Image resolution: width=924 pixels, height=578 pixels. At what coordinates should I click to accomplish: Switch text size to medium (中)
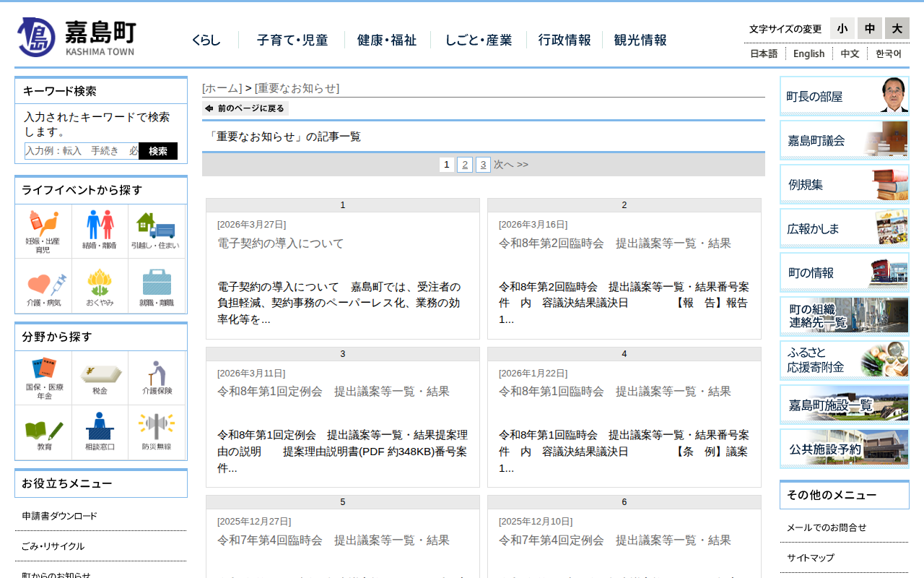pyautogui.click(x=869, y=28)
